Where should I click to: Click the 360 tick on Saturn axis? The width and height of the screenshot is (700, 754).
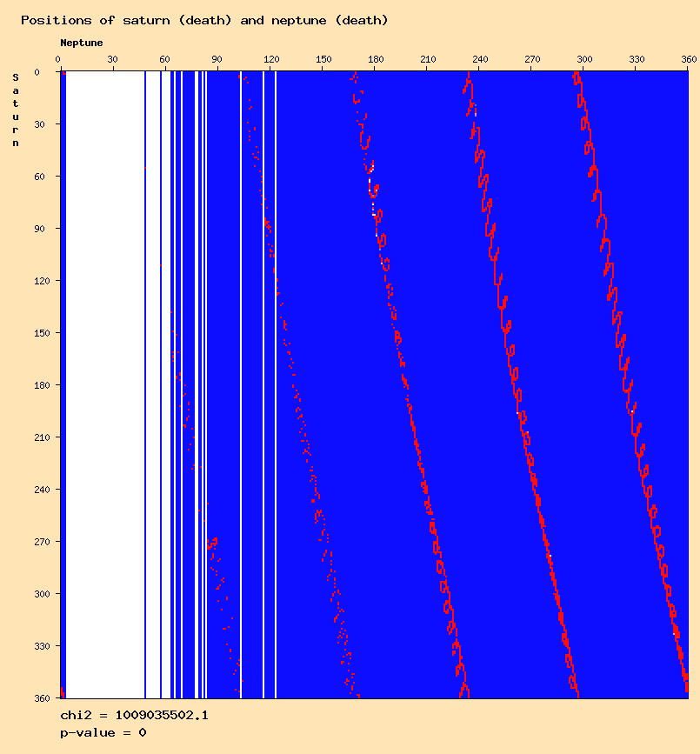pyautogui.click(x=43, y=698)
